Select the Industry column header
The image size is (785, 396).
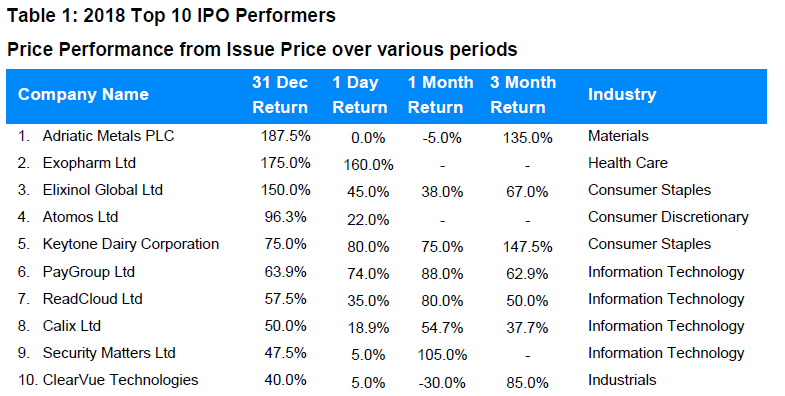pyautogui.click(x=622, y=95)
